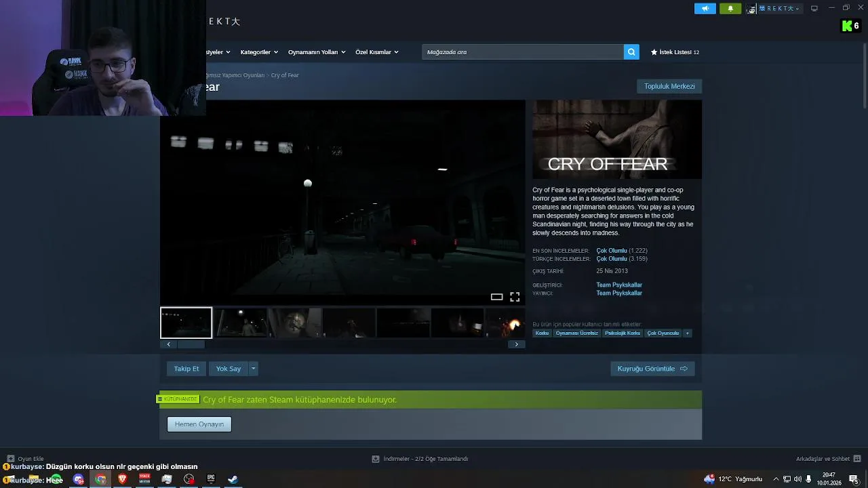This screenshot has width=868, height=488.
Task: Click the plus add-tag button
Action: point(687,333)
